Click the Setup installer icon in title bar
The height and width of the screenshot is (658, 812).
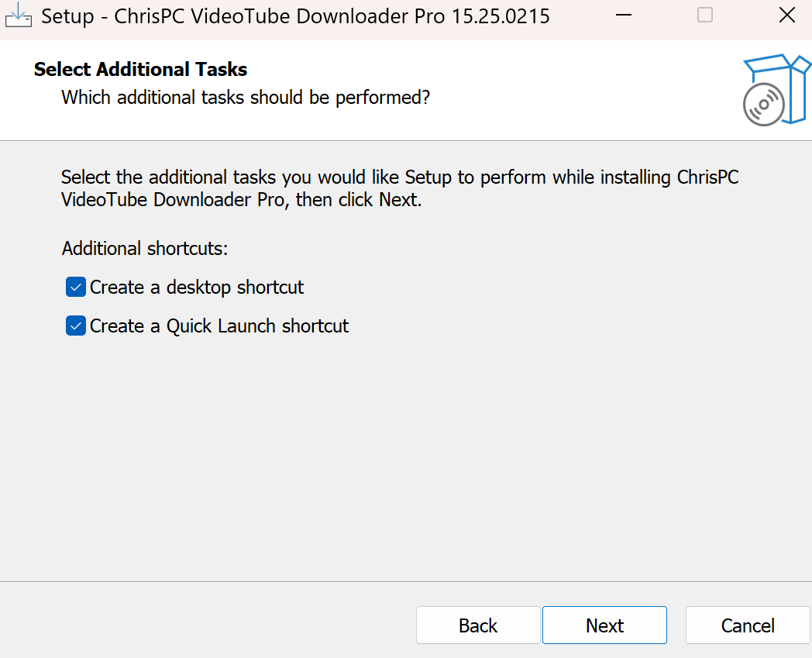pos(18,16)
